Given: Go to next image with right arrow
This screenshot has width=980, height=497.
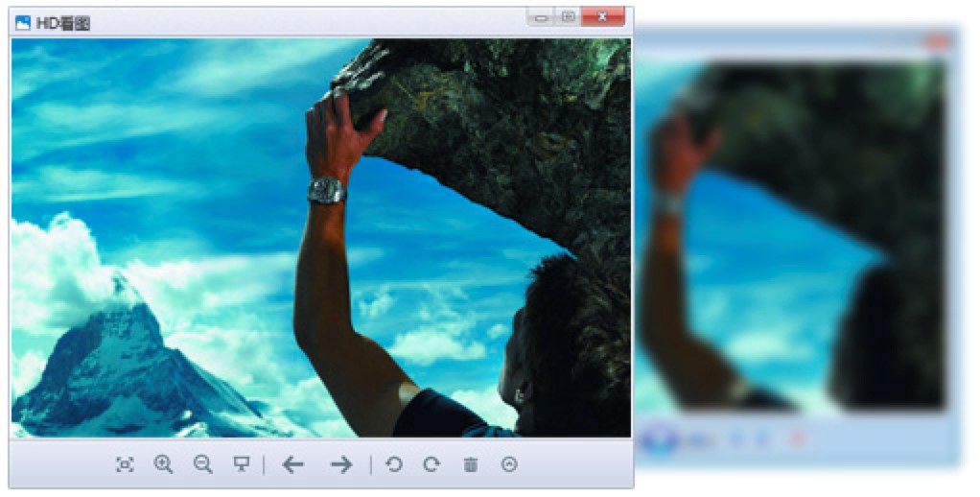Looking at the screenshot, I should (x=341, y=463).
